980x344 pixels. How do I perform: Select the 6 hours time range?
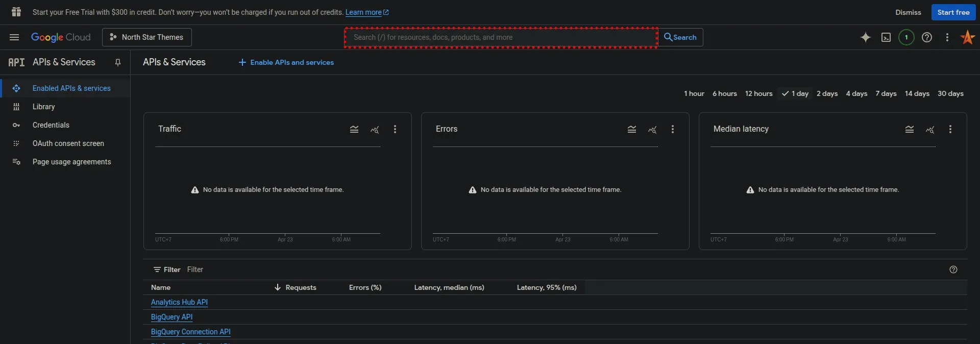click(725, 93)
